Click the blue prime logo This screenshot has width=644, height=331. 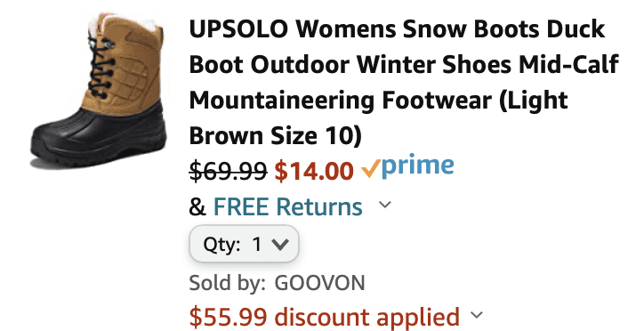[x=417, y=166]
